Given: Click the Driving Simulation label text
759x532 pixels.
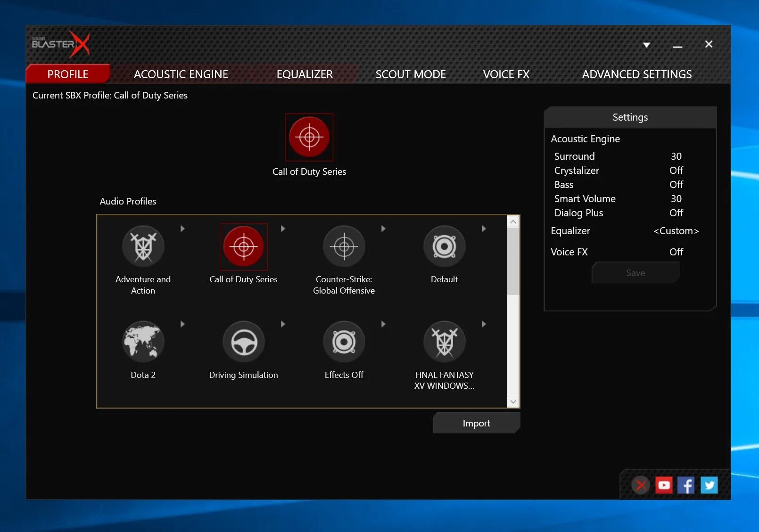Looking at the screenshot, I should [x=243, y=375].
